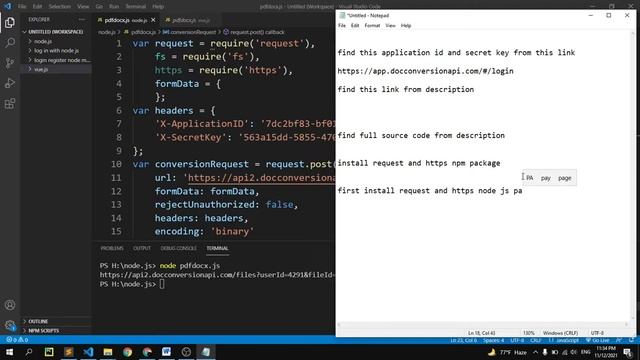Open Windows taskbar search
The image size is (640, 360).
(x=29, y=352)
